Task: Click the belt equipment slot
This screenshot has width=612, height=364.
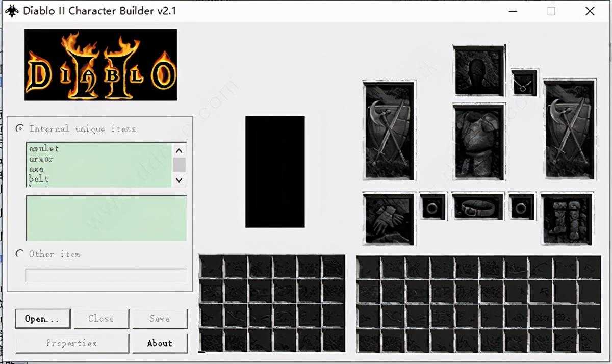Action: click(478, 206)
